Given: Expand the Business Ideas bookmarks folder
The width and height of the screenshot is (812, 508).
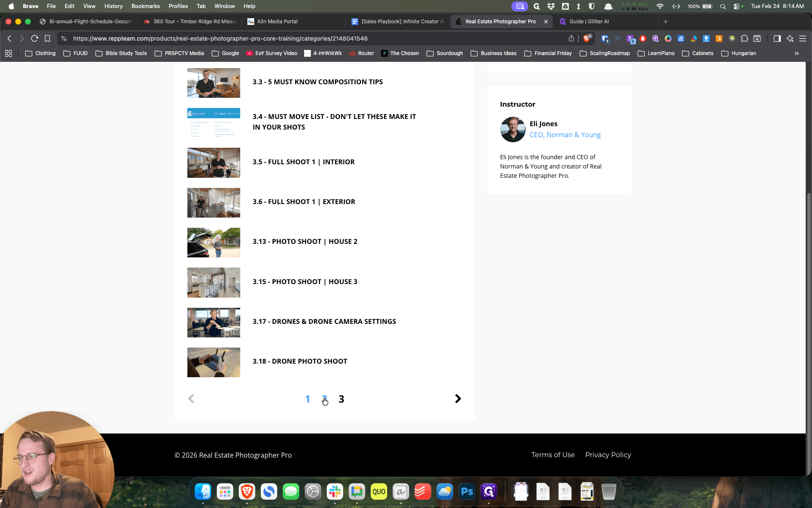Looking at the screenshot, I should click(494, 53).
